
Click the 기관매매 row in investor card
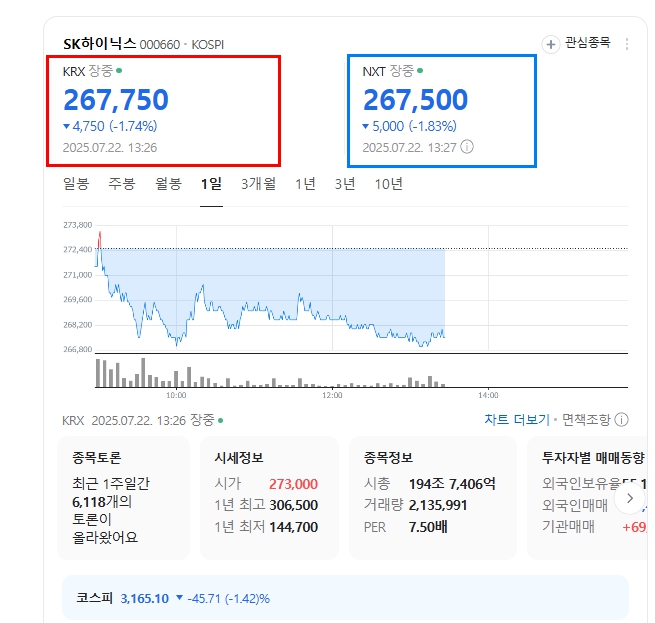click(x=594, y=527)
